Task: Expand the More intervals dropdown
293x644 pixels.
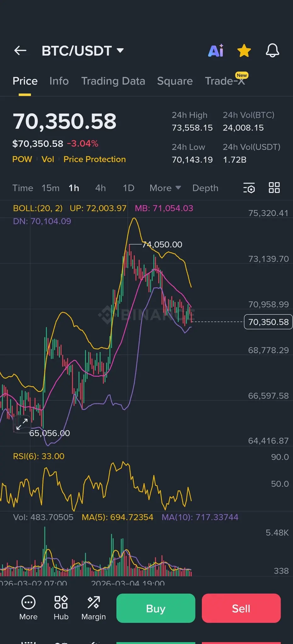Action: pyautogui.click(x=165, y=188)
